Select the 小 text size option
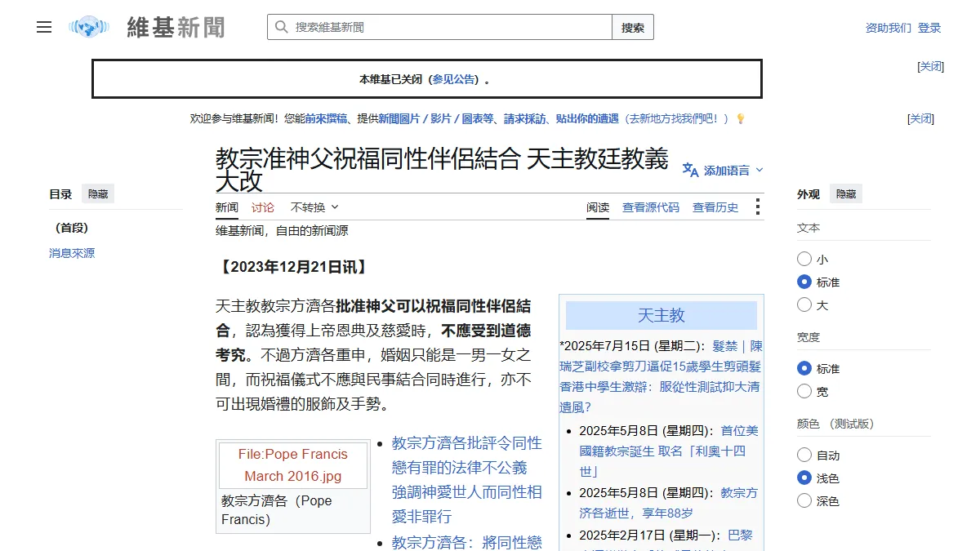Screen dimensions: 980x551 pyautogui.click(x=804, y=259)
